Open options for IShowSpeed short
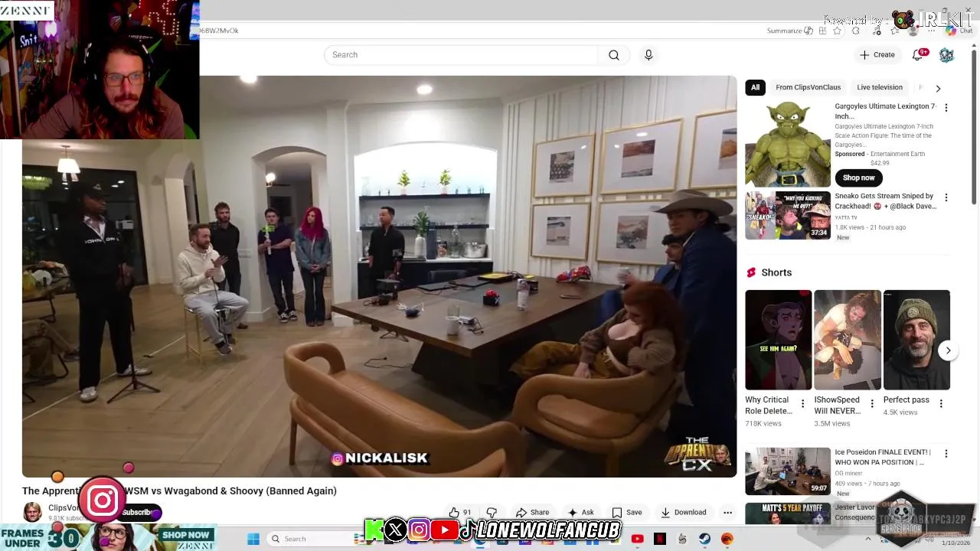The image size is (980, 551). pyautogui.click(x=871, y=403)
